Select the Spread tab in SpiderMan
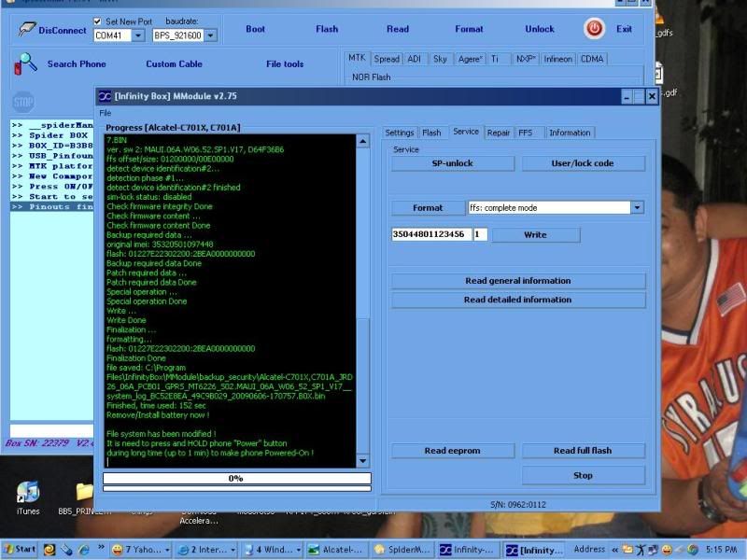This screenshot has width=747, height=560. pos(387,59)
